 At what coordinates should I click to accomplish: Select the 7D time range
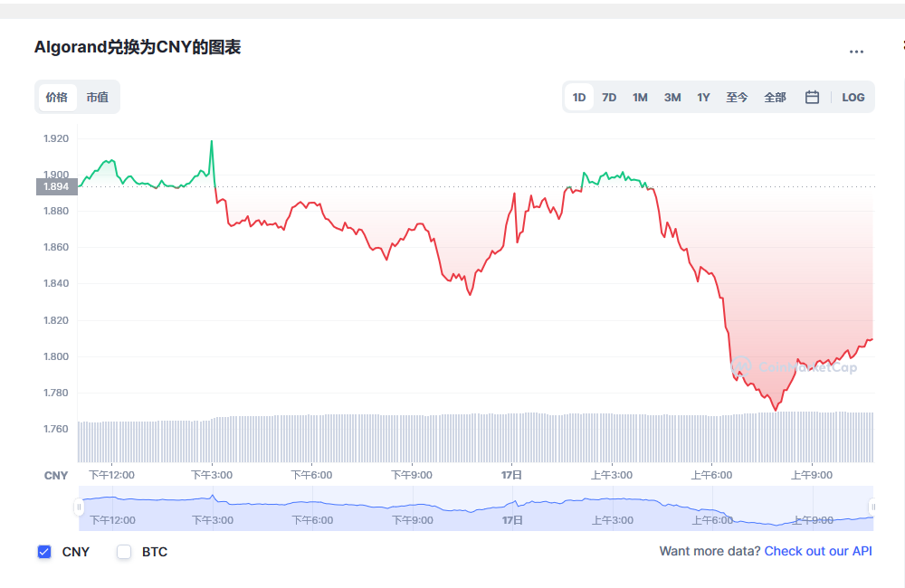[x=609, y=97]
